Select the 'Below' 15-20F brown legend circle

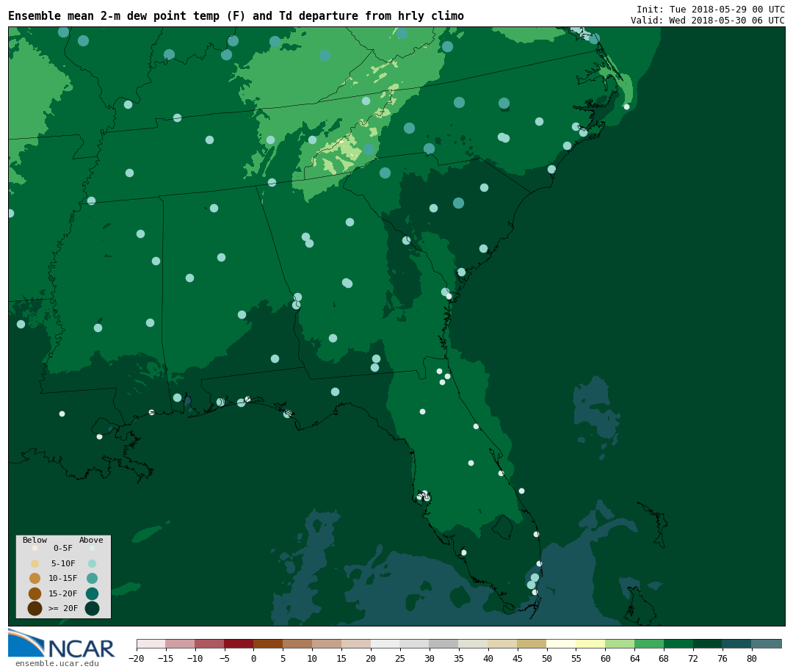click(x=35, y=593)
